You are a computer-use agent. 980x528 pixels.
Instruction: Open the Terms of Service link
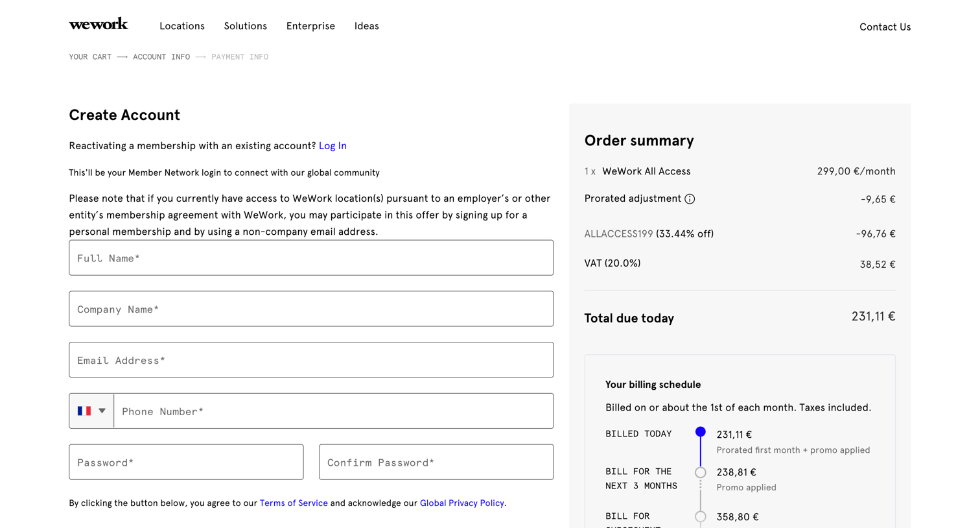(x=294, y=503)
